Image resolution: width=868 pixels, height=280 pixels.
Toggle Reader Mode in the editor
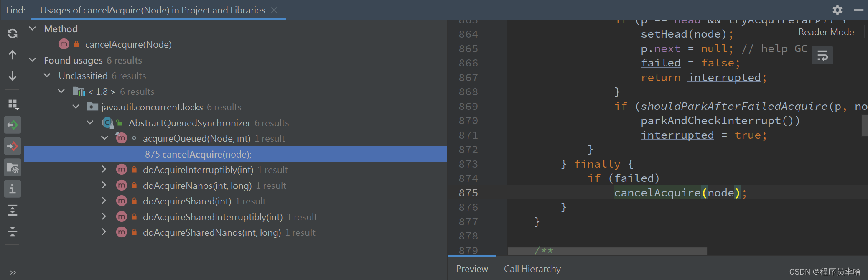tap(826, 31)
